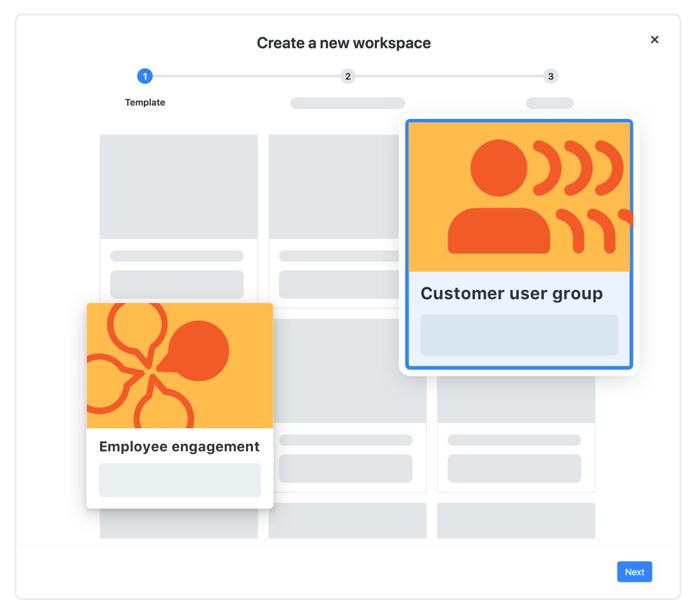Click the Next button

(634, 572)
